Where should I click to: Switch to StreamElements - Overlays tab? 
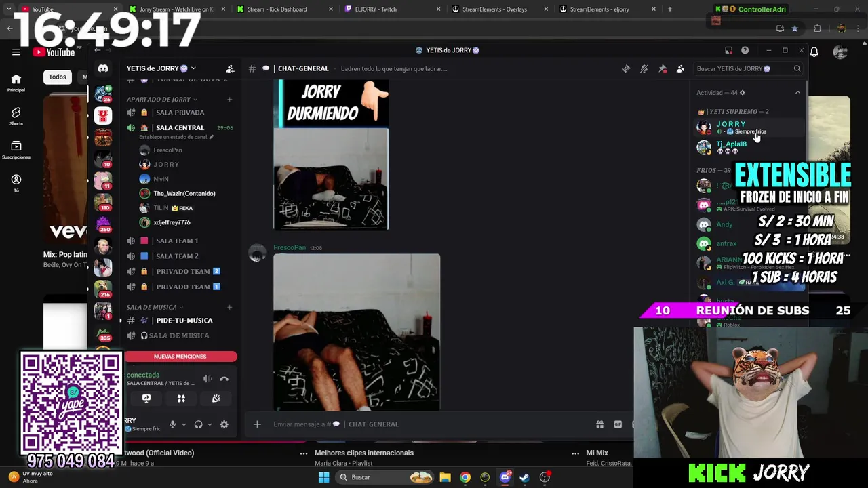coord(500,9)
